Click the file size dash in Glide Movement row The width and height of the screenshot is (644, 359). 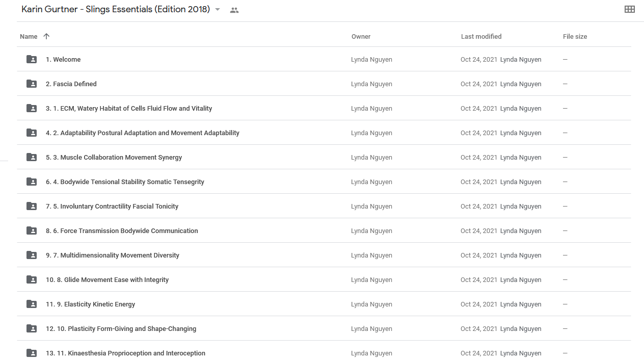[x=565, y=280]
